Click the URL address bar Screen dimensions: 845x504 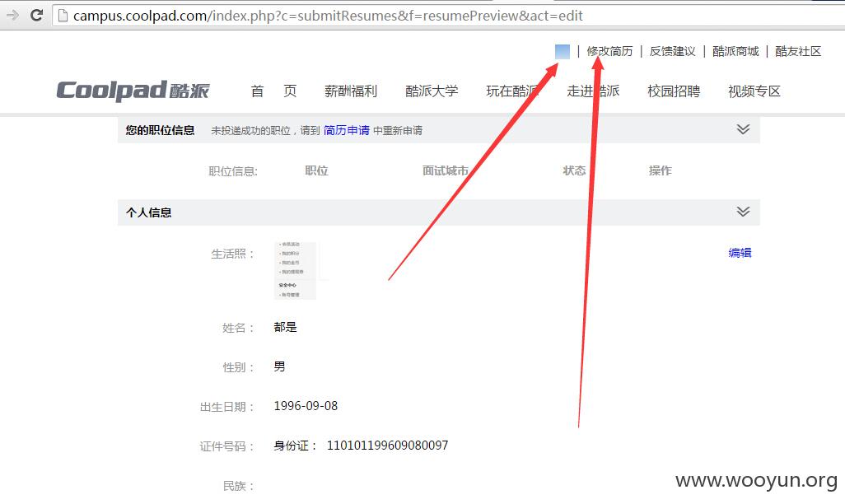coord(447,16)
